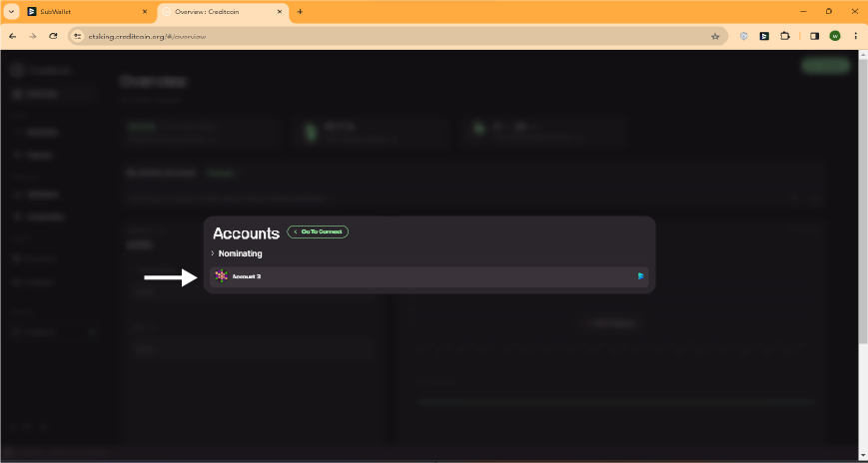This screenshot has width=868, height=463.
Task: Go back to the previous page
Action: [x=13, y=36]
